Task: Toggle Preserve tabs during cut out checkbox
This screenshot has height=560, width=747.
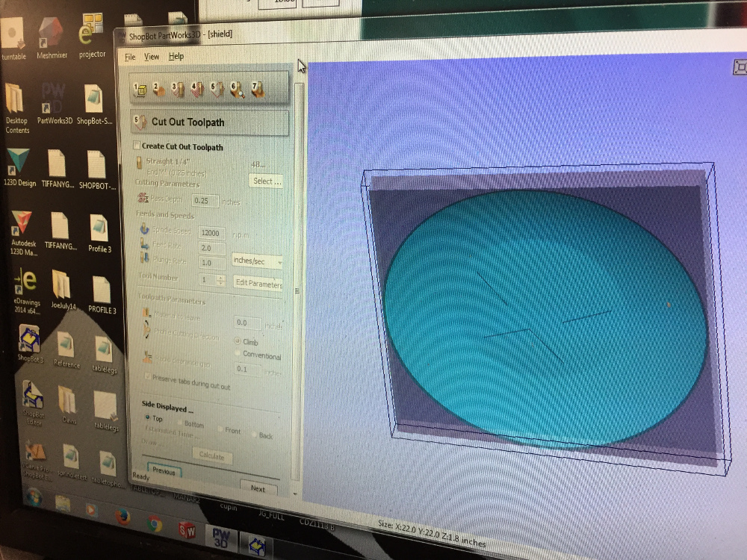Action: point(148,376)
